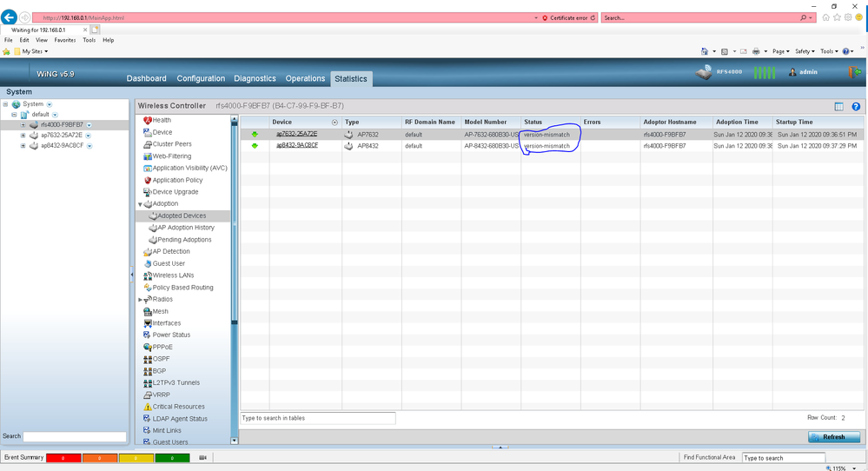This screenshot has width=868, height=471.
Task: Expand the ap7632-25A72E tree node
Action: coord(24,136)
